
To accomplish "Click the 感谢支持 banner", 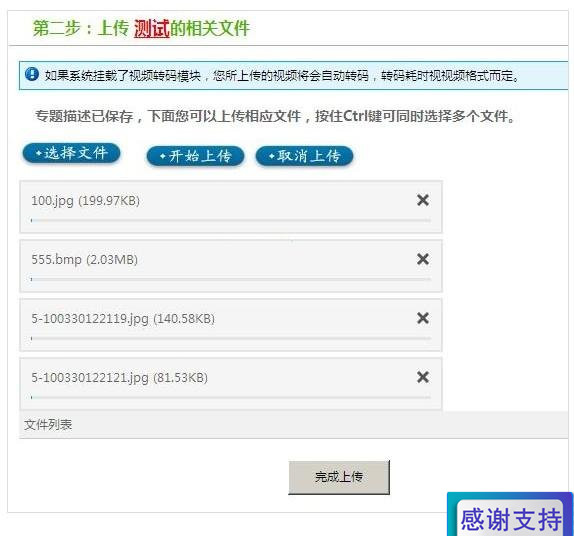I will [510, 514].
